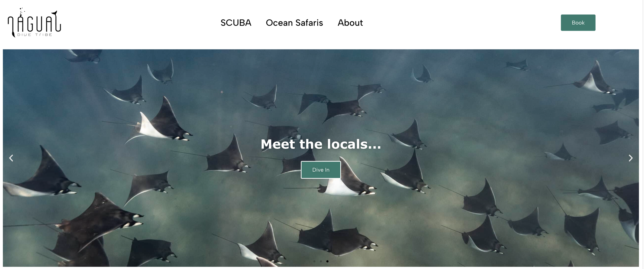Click the page's vertical scrollbar track

[643, 134]
